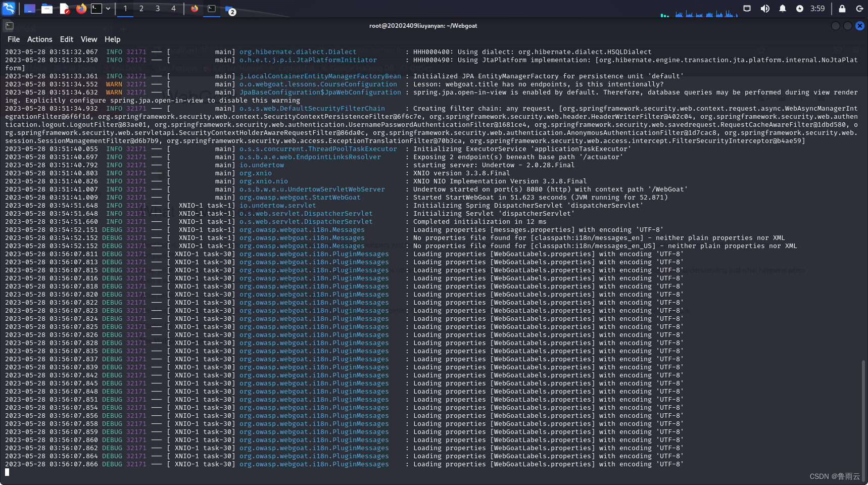Lock the screen with the padlock icon
The width and height of the screenshot is (868, 485).
(x=842, y=9)
